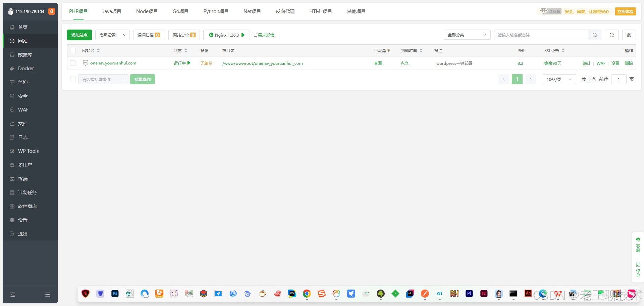Sort by 状态 using its sort arrows
The height and width of the screenshot is (306, 644).
pos(186,50)
